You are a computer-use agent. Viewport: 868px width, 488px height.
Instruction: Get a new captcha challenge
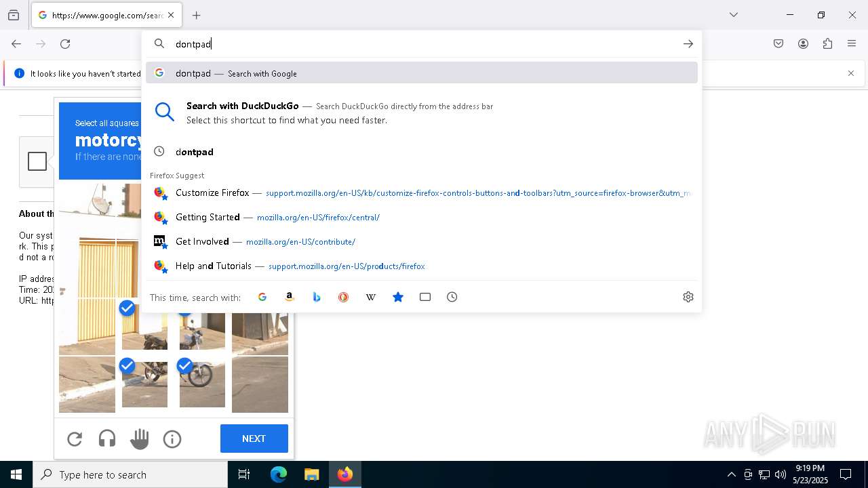point(75,439)
